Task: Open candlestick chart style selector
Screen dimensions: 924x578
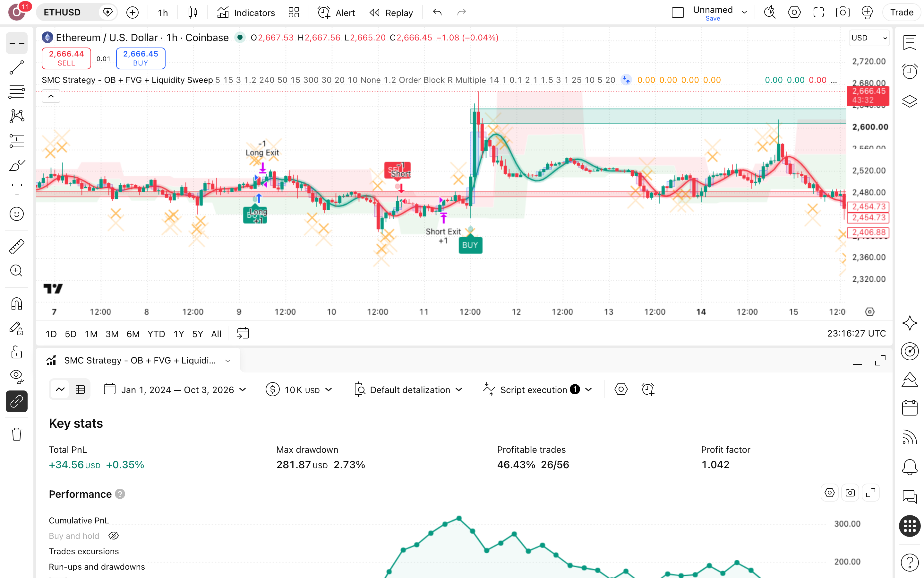Action: coord(193,13)
